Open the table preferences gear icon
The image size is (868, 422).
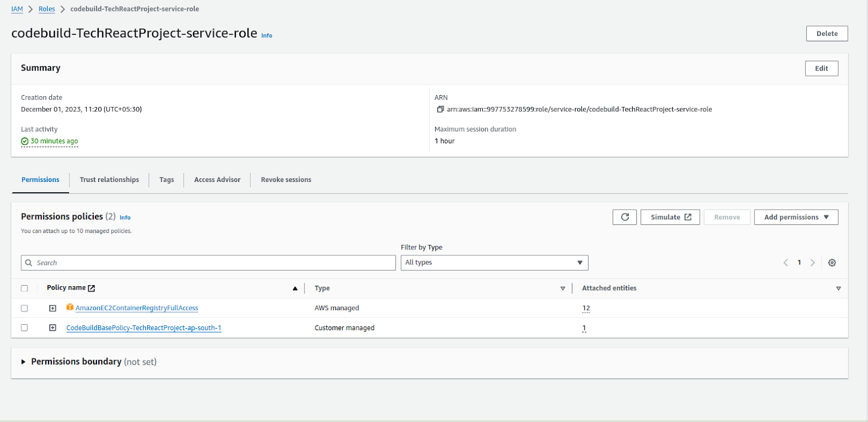pos(832,263)
